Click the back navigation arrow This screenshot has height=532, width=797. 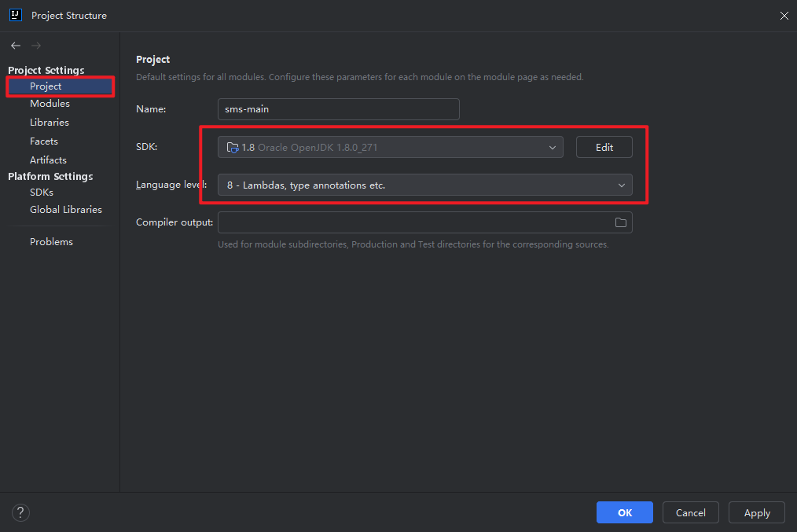click(16, 46)
